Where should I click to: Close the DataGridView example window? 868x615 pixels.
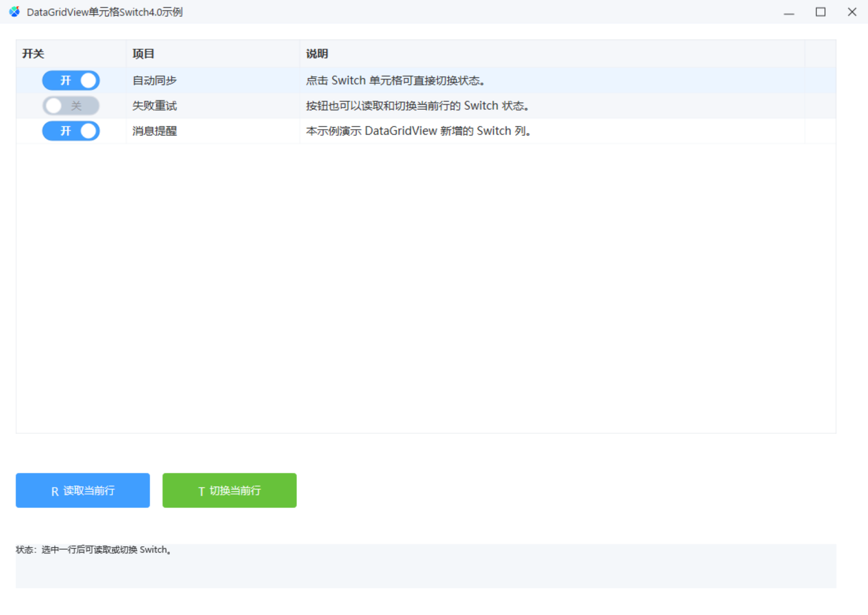852,12
